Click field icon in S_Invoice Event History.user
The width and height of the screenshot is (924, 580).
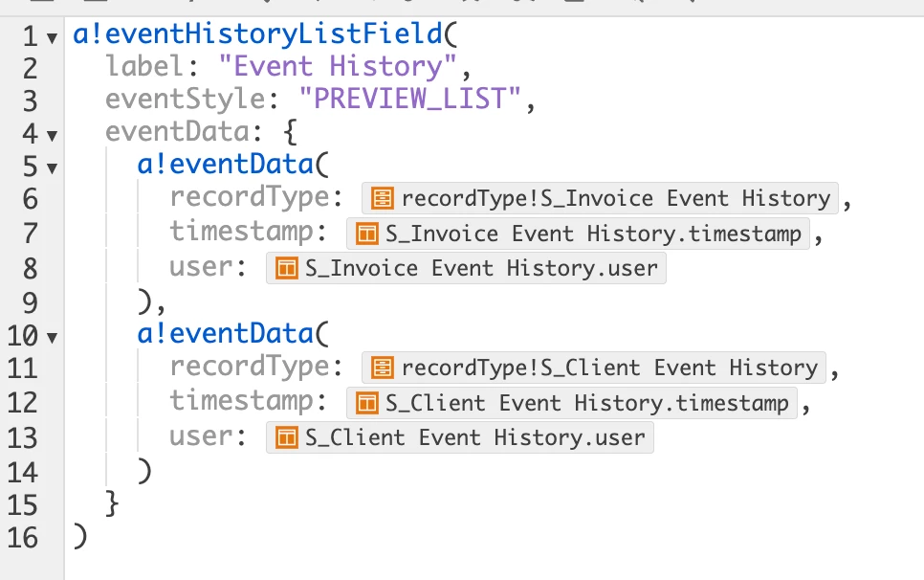(x=286, y=269)
